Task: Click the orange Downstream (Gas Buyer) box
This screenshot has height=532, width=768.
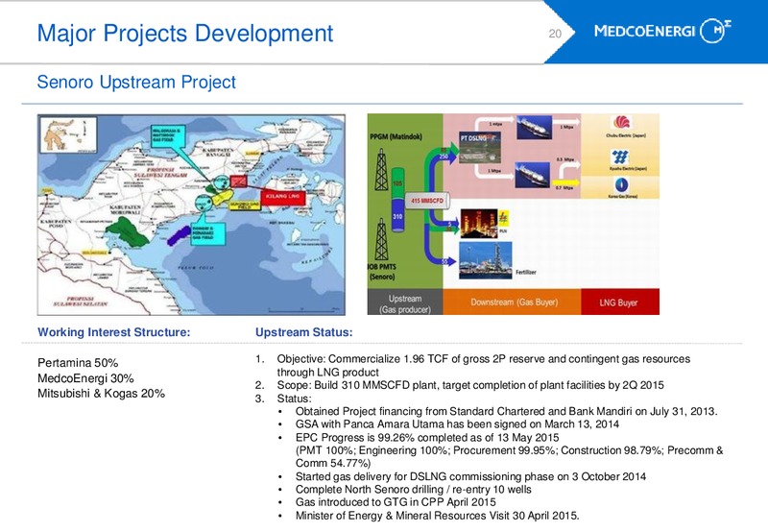Action: coord(512,302)
